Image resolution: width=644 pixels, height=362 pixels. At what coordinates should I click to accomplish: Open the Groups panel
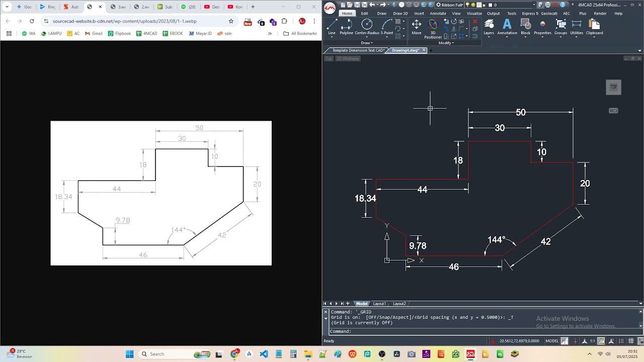560,27
